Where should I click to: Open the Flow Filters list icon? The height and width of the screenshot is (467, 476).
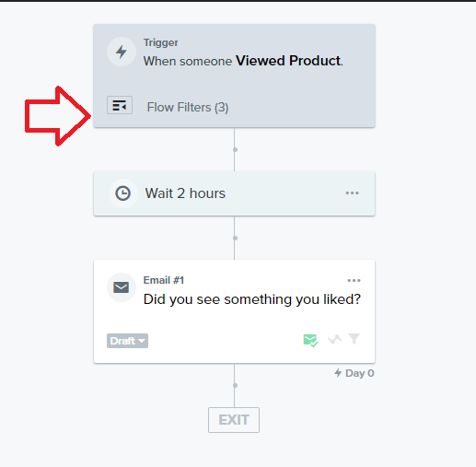pyautogui.click(x=120, y=105)
